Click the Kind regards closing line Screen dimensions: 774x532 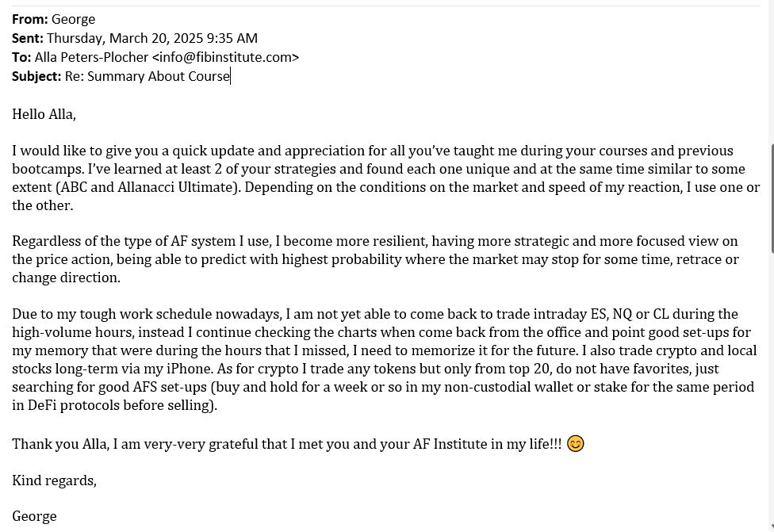pyautogui.click(x=54, y=480)
